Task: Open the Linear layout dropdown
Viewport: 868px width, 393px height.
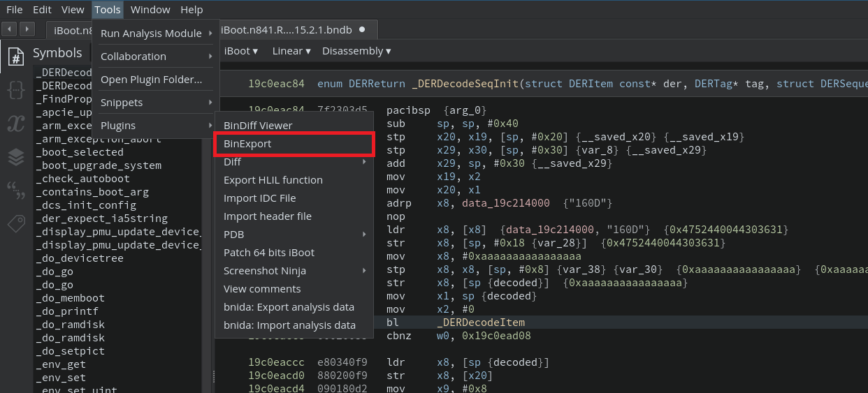Action: (x=291, y=51)
